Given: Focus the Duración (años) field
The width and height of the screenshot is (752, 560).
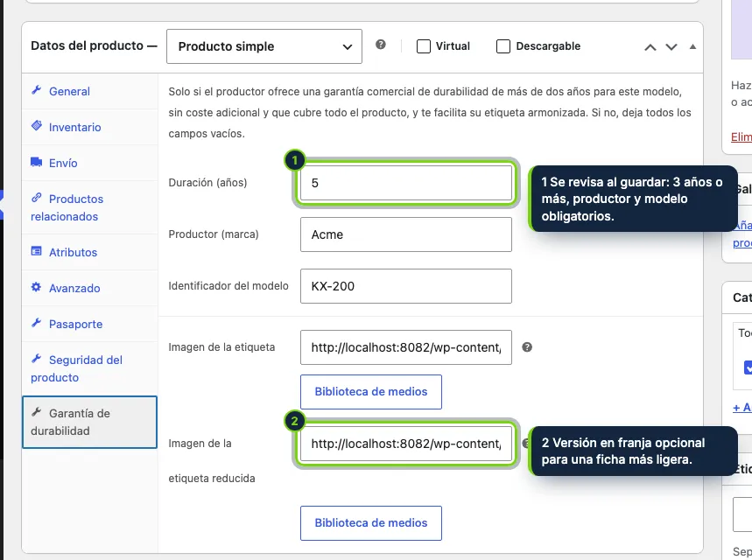Looking at the screenshot, I should (406, 183).
